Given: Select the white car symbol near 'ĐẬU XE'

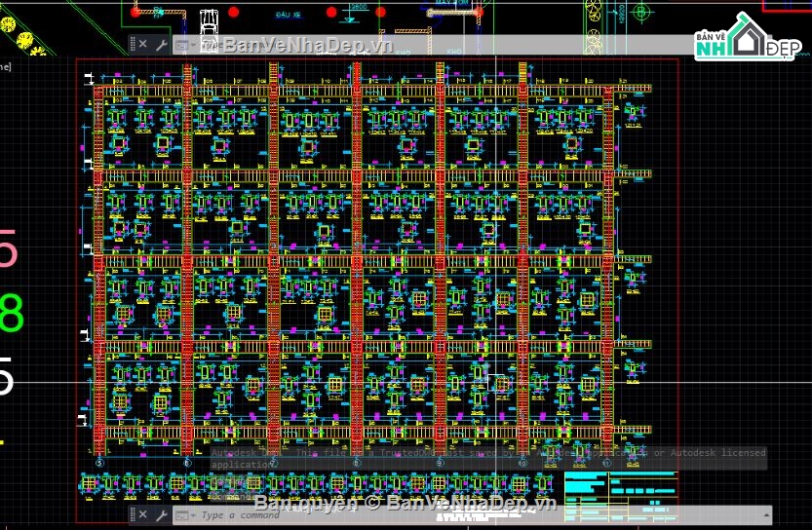Looking at the screenshot, I should (x=209, y=26).
